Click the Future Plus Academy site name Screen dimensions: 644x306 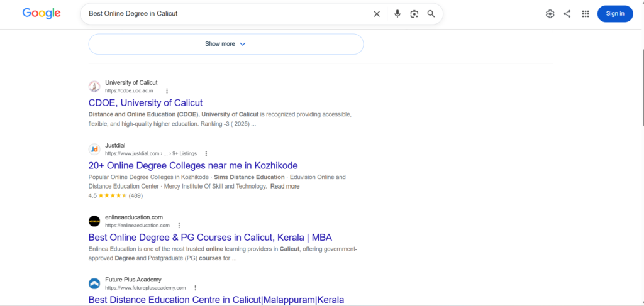click(x=133, y=280)
